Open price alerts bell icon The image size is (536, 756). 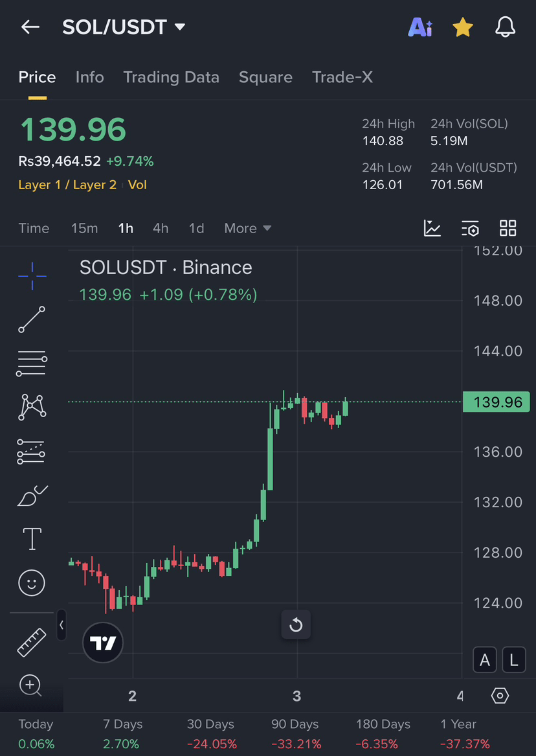tap(505, 27)
